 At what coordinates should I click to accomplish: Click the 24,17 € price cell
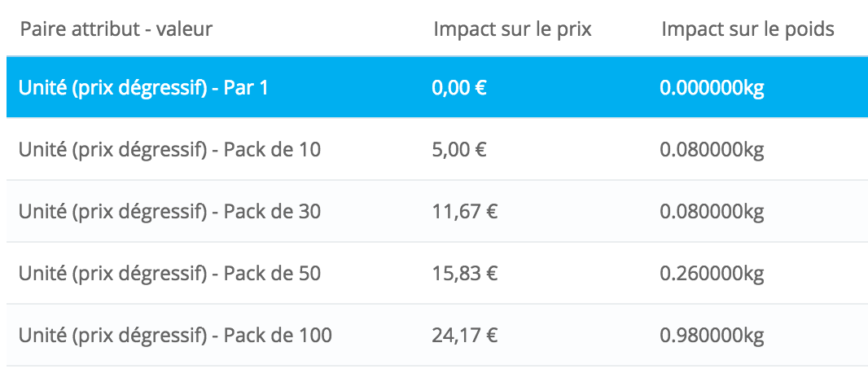coord(465,336)
